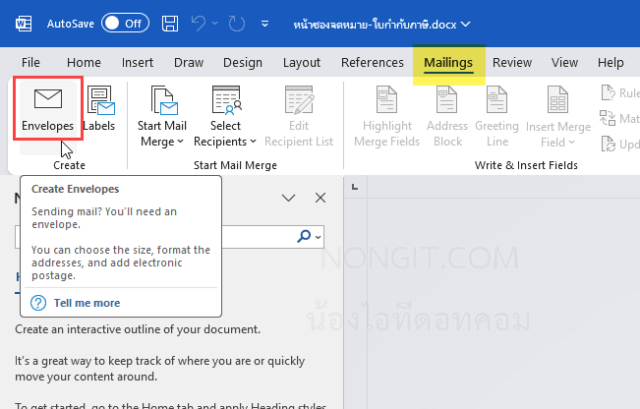
Task: Open the Draw tab
Action: [189, 62]
